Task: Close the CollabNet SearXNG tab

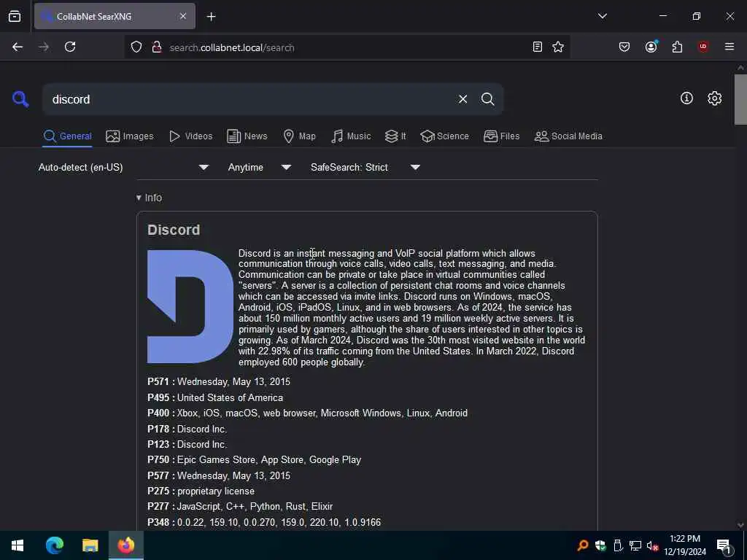Action: click(x=183, y=16)
